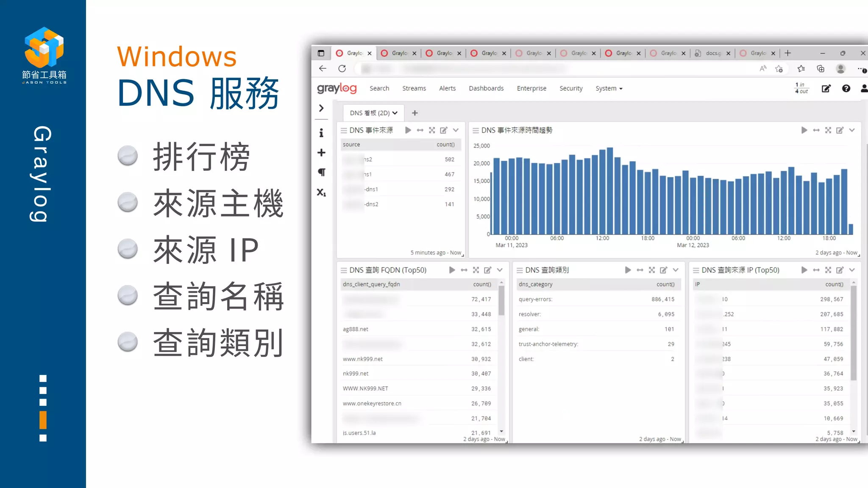Stretch the DNS 查詢 FQDN widget width

pyautogui.click(x=464, y=270)
